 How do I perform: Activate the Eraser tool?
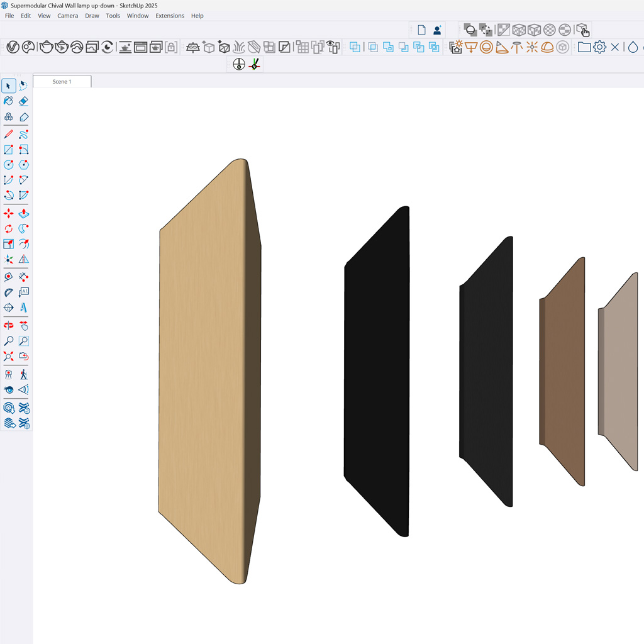24,101
